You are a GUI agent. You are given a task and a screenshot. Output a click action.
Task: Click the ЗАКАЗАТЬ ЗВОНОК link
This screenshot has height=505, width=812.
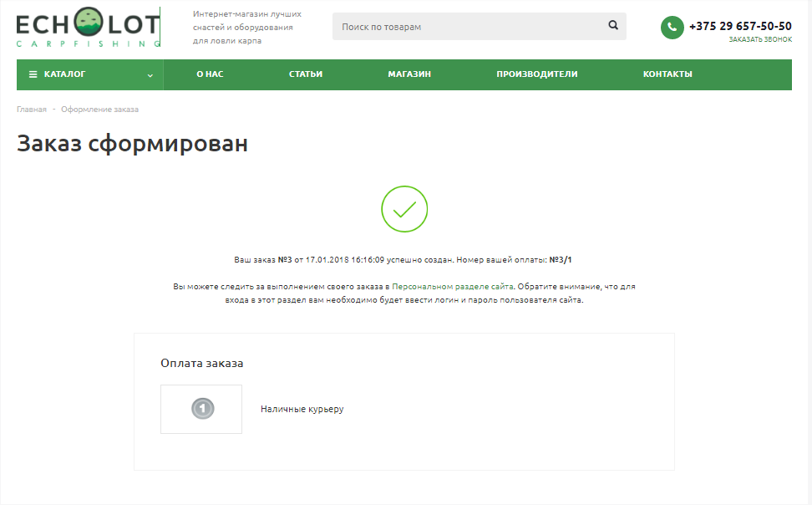click(x=760, y=39)
